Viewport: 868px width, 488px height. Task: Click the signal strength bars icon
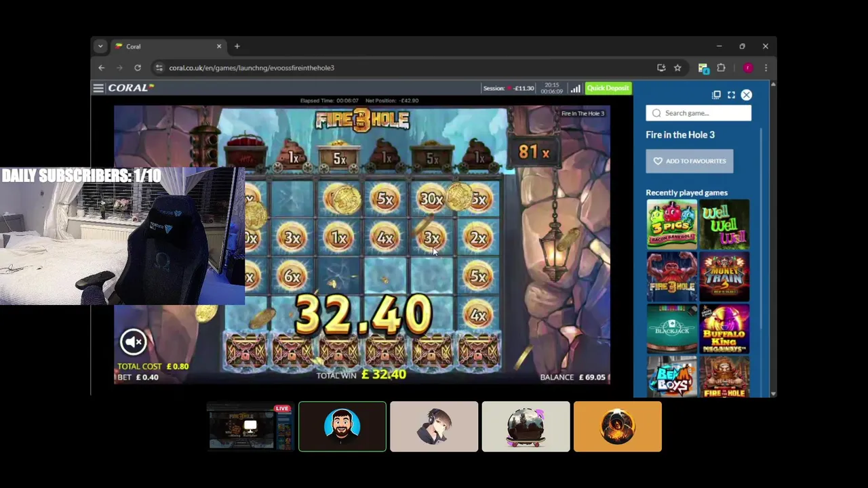coord(575,88)
